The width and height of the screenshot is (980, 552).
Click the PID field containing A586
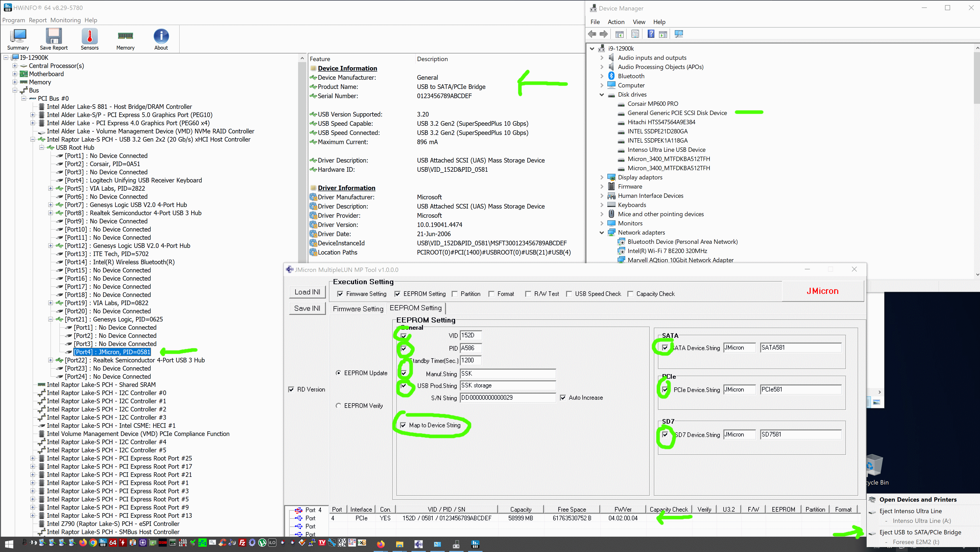[471, 348]
